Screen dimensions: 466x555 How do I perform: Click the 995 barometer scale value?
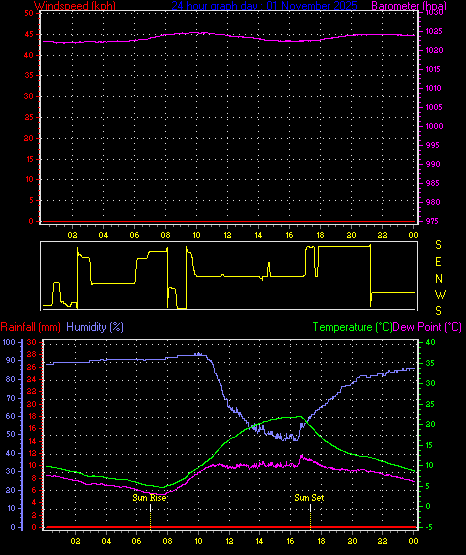pos(433,145)
